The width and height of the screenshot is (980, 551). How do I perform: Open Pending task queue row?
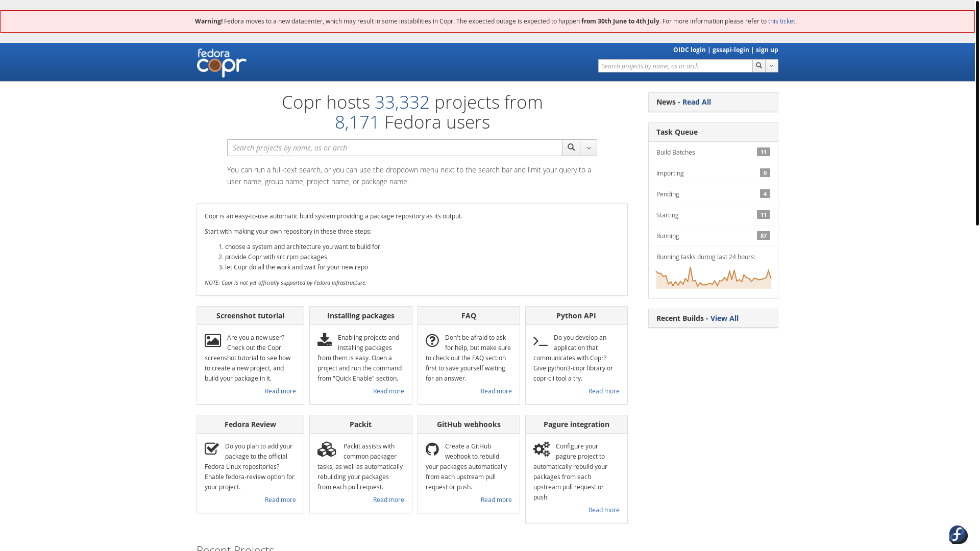tap(713, 194)
